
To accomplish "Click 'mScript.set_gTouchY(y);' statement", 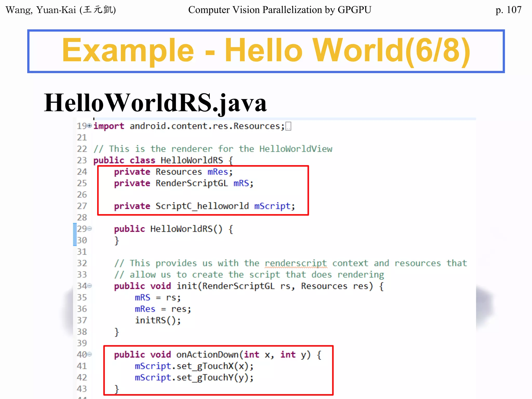I will pos(194,378).
